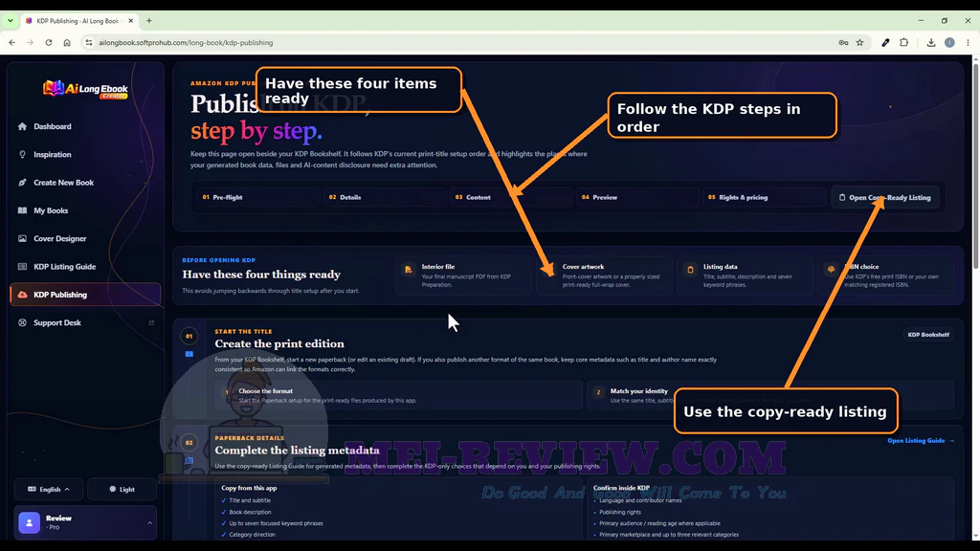Image resolution: width=980 pixels, height=551 pixels.
Task: Click the Interior file card
Action: (x=464, y=275)
